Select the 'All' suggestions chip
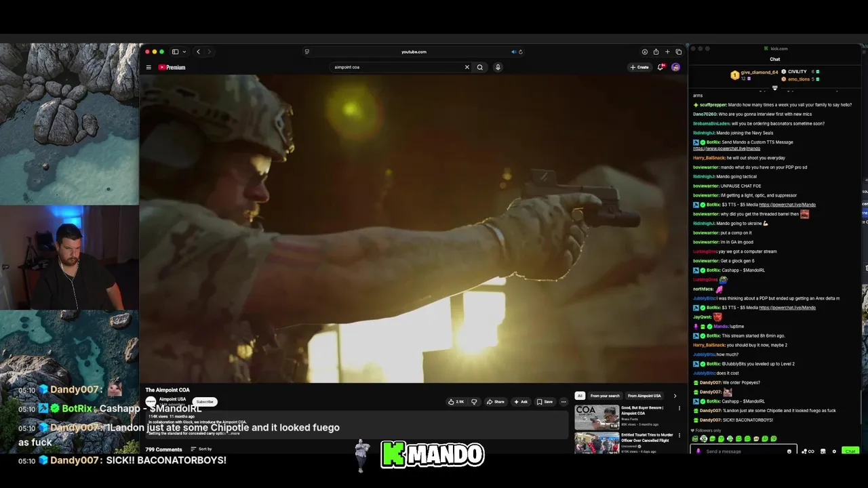This screenshot has width=868, height=488. 580,395
